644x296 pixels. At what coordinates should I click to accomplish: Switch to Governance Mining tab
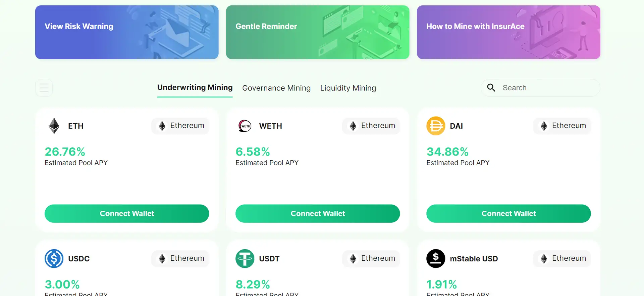click(x=276, y=88)
